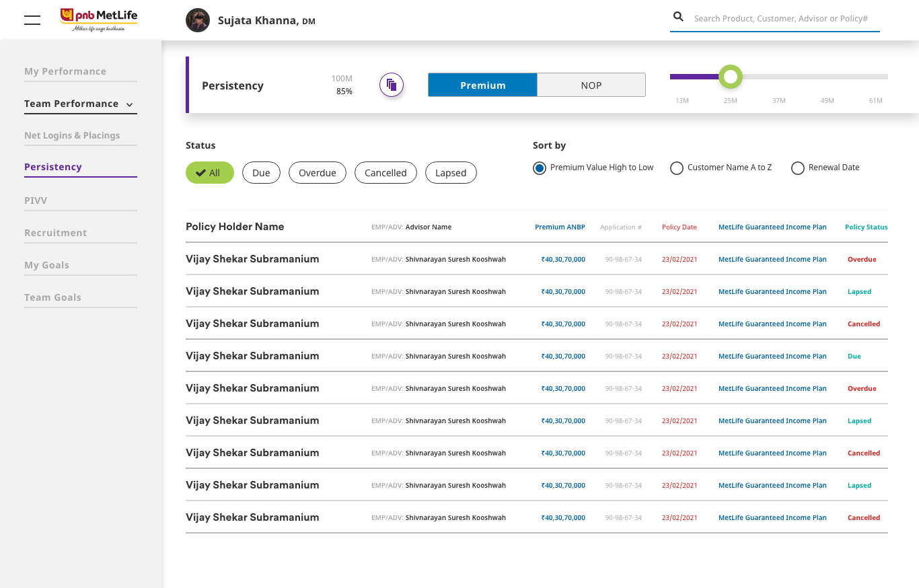Click the green slider handle at 25M
This screenshot has height=588, width=919.
pyautogui.click(x=730, y=77)
